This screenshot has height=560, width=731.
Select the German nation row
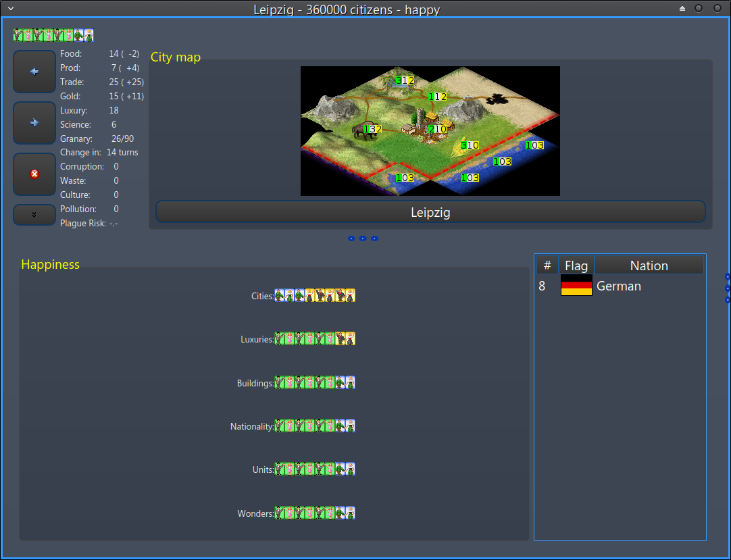point(619,286)
